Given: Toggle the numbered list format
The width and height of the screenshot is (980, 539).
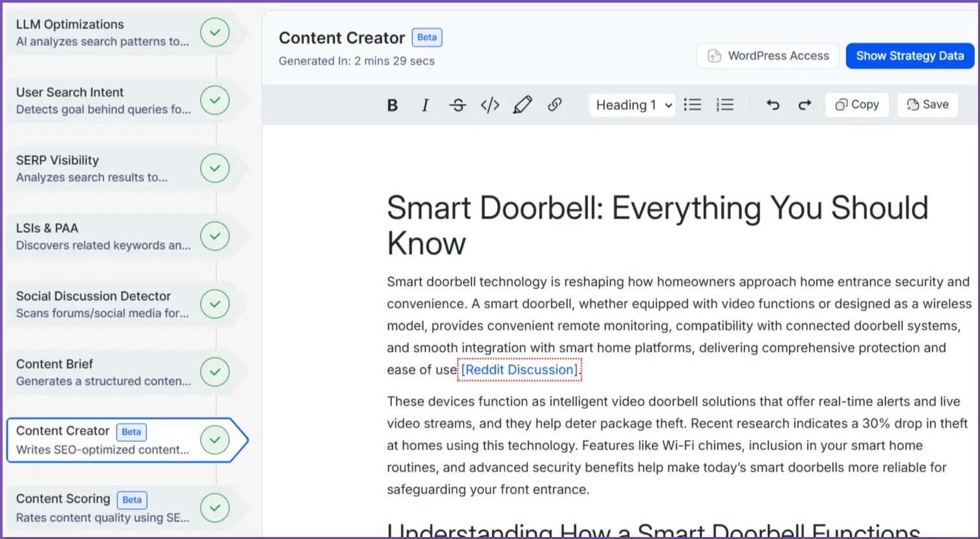Looking at the screenshot, I should [x=724, y=105].
